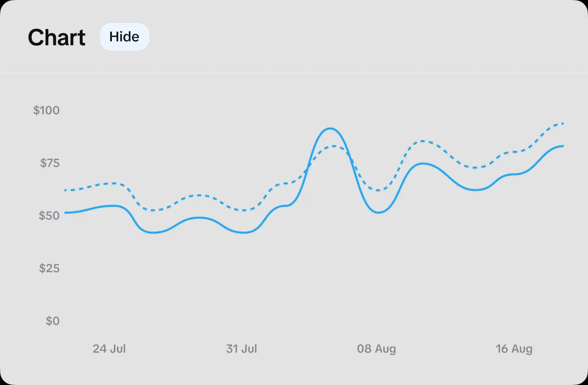
Task: Select the $50 axis label
Action: (x=49, y=215)
